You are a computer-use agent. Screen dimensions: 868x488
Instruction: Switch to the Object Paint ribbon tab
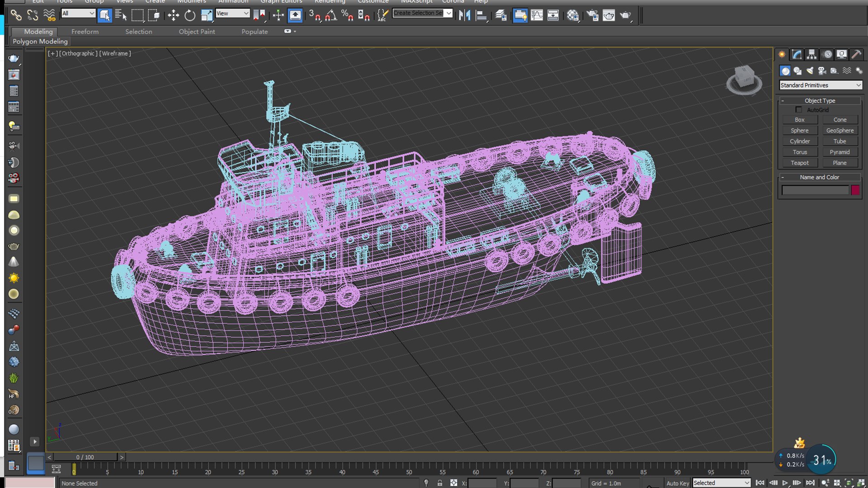(x=197, y=32)
